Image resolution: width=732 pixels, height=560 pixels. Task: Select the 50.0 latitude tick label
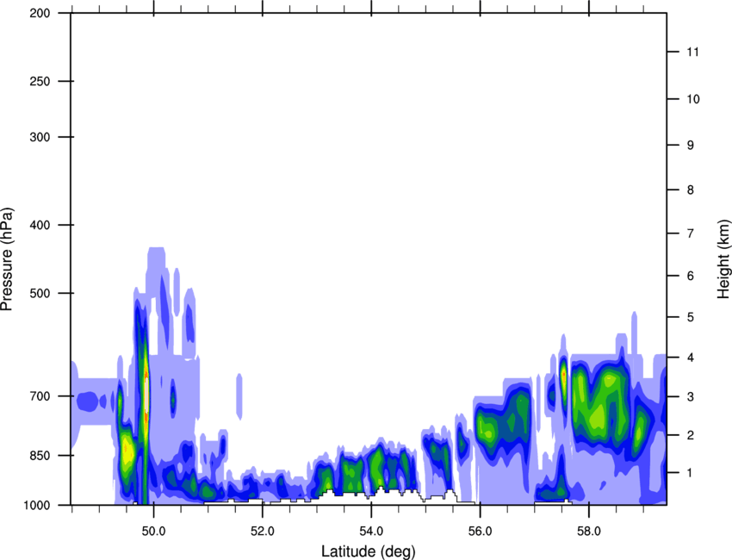(x=153, y=527)
